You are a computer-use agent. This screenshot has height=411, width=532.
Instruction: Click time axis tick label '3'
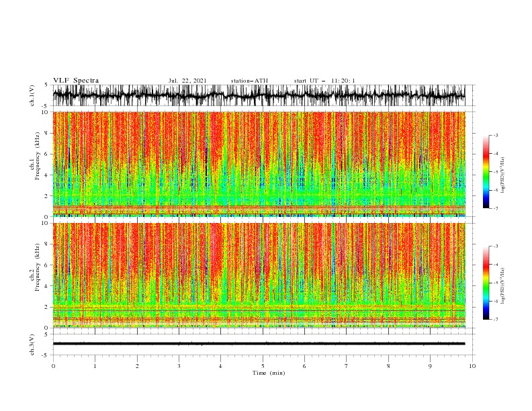[x=179, y=366]
